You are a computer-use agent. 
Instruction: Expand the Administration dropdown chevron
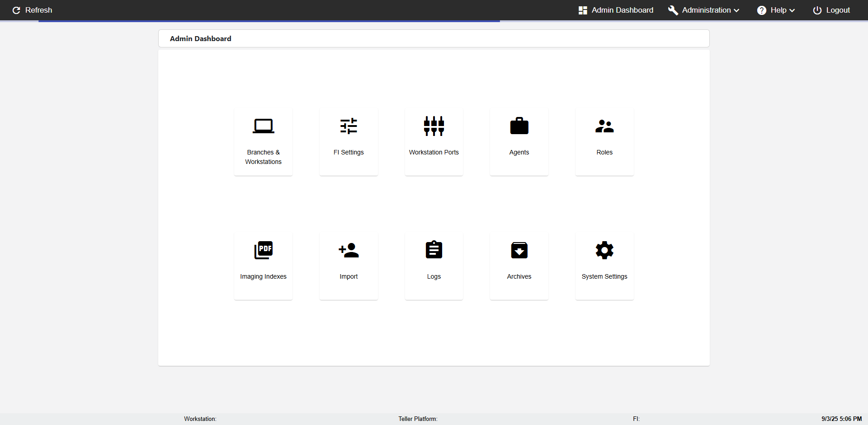(737, 10)
